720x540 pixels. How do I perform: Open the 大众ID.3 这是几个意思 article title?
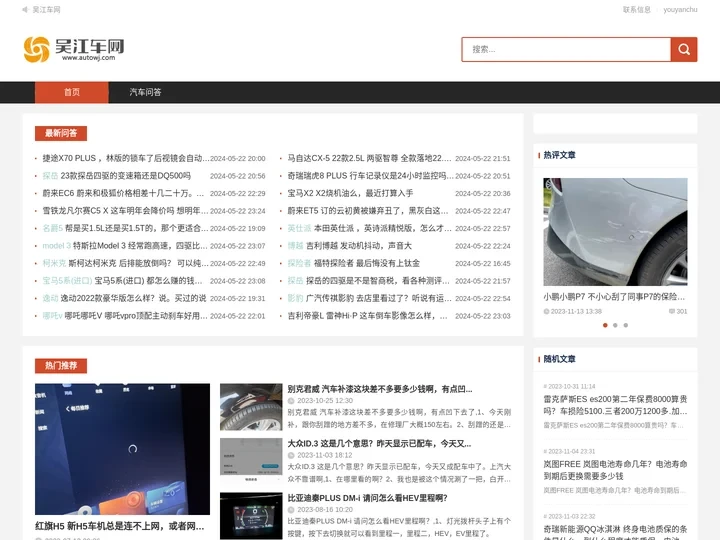[x=379, y=444]
